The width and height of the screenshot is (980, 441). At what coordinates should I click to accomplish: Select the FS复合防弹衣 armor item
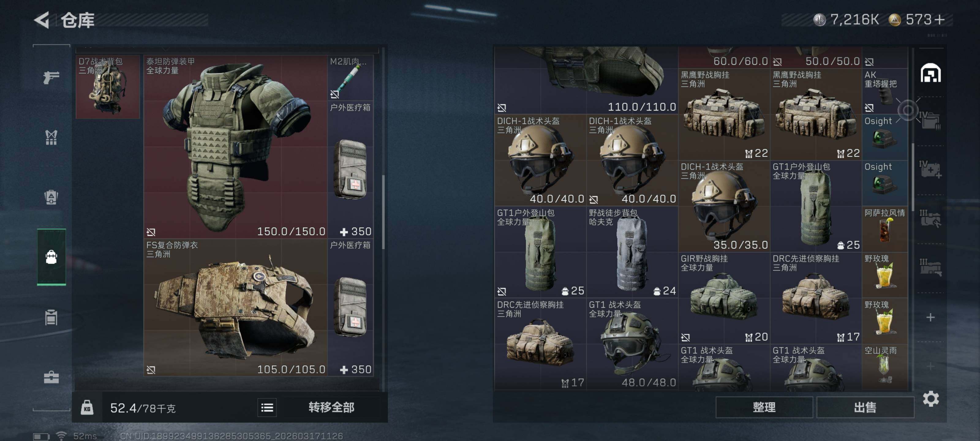236,307
